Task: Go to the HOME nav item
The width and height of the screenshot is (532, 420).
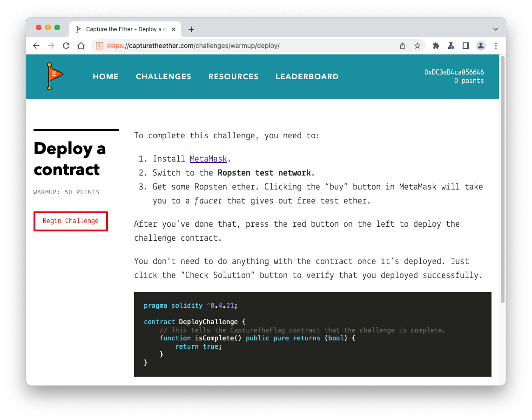Action: [x=106, y=77]
